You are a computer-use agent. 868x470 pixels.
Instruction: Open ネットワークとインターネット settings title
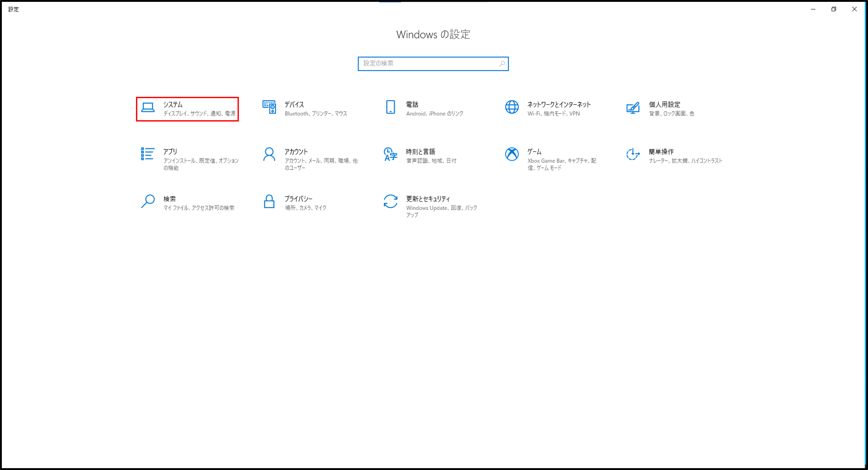[559, 104]
